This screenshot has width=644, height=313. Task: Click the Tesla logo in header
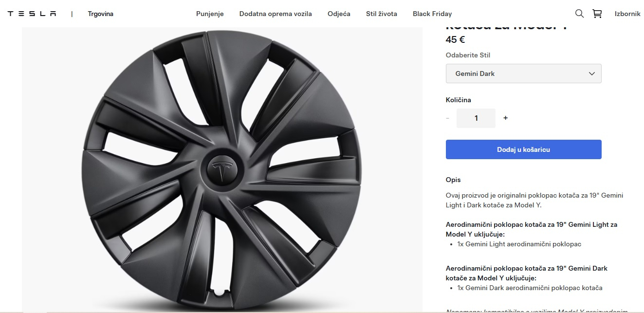coord(32,14)
